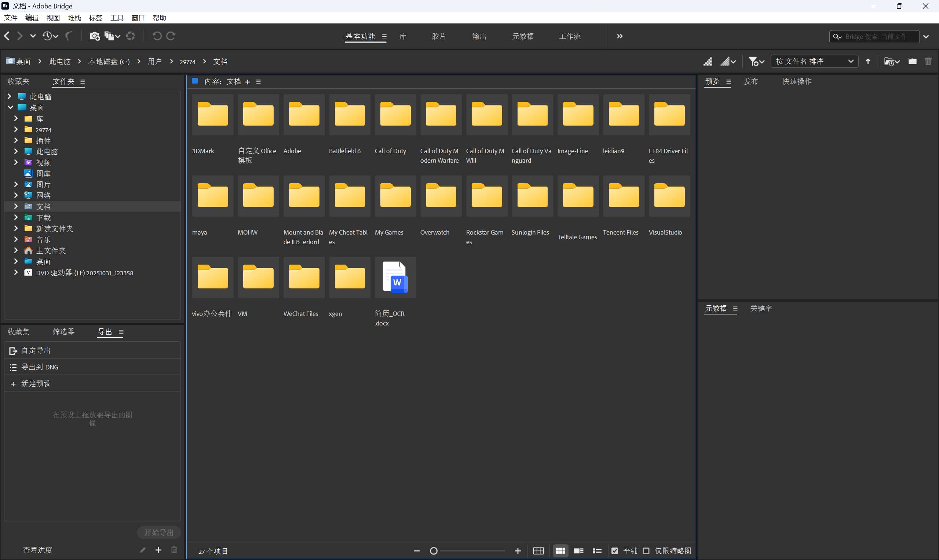Click 新建预设 to add preset
Viewport: 939px width, 560px height.
(36, 383)
